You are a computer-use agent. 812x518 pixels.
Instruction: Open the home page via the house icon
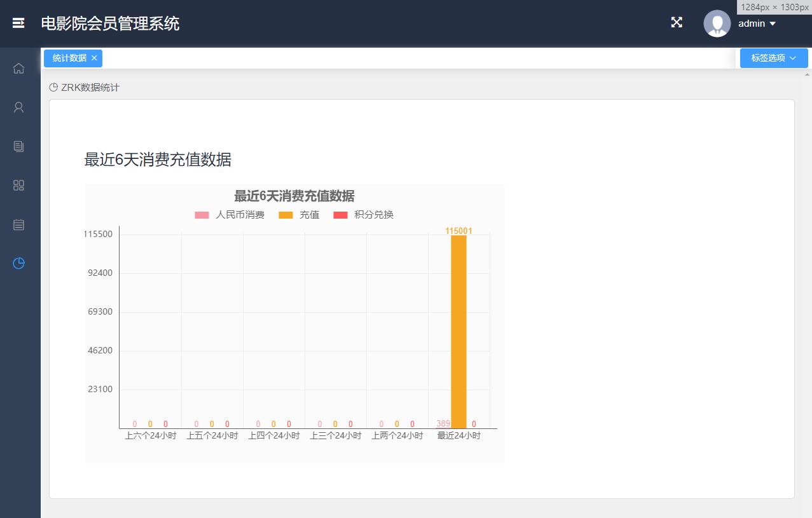point(18,68)
